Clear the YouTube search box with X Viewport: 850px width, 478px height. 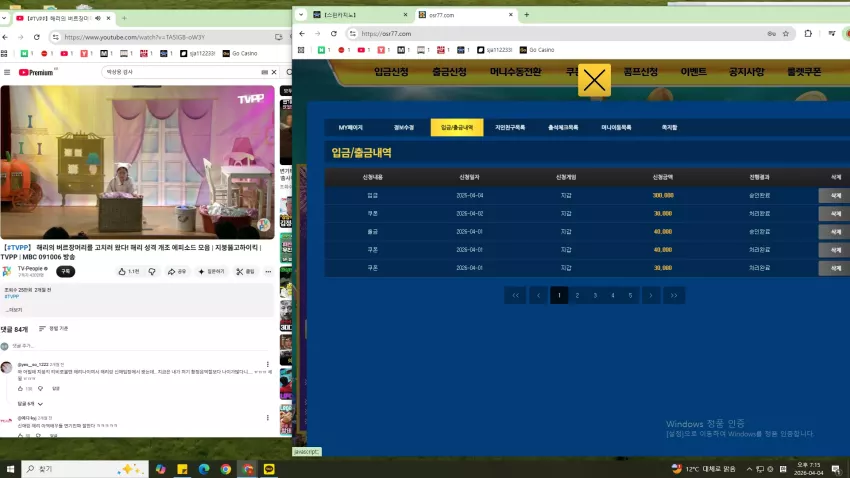tap(274, 72)
